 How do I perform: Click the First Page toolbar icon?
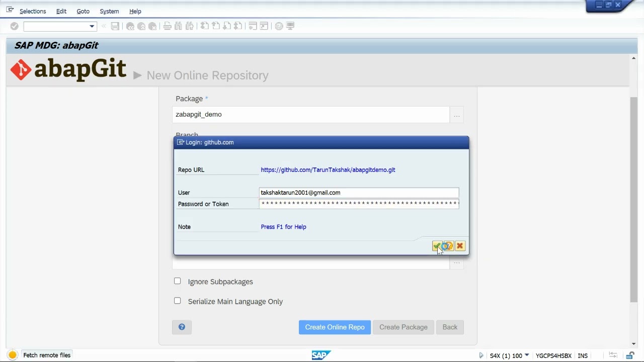click(204, 26)
